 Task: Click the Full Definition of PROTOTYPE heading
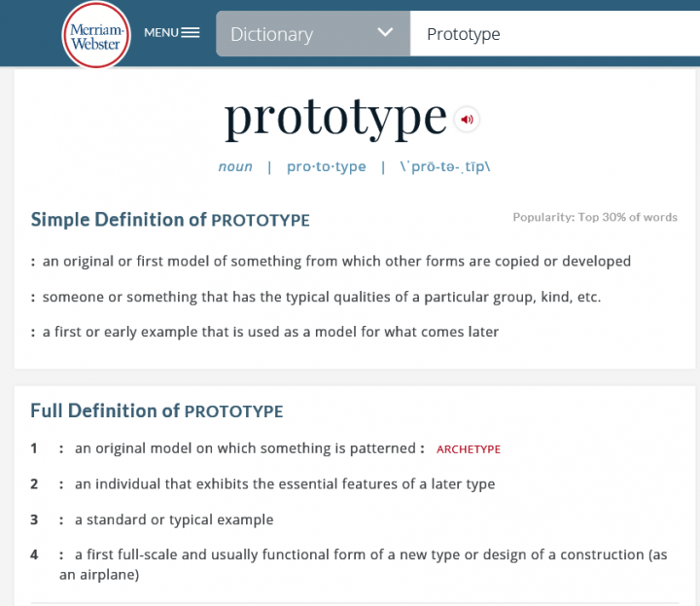pos(157,411)
